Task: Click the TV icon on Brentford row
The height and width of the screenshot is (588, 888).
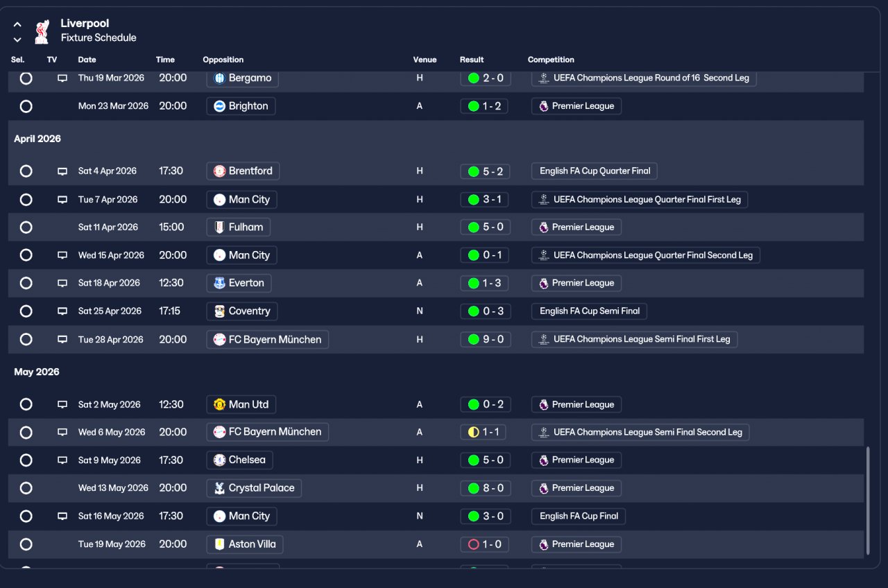Action: point(62,171)
